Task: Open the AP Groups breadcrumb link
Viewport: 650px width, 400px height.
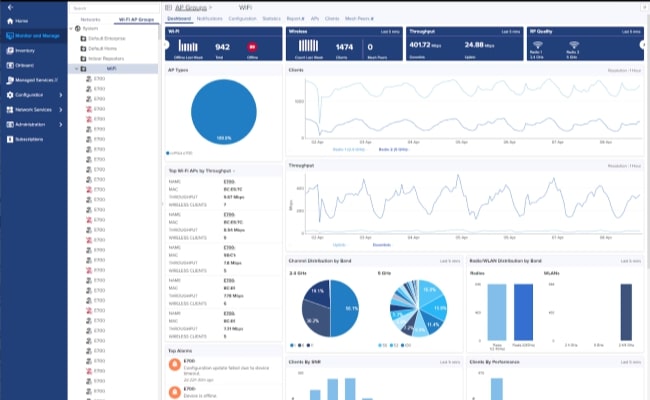Action: (x=191, y=7)
